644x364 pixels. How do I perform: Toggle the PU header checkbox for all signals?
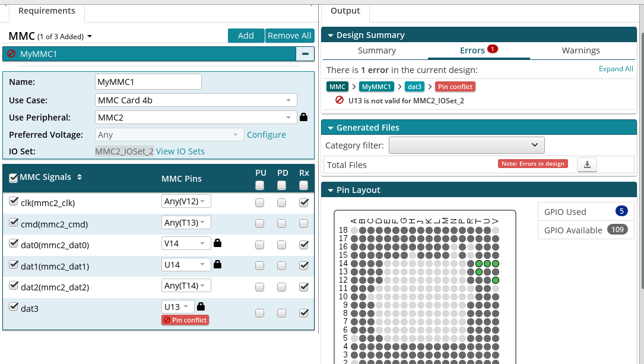pyautogui.click(x=259, y=186)
